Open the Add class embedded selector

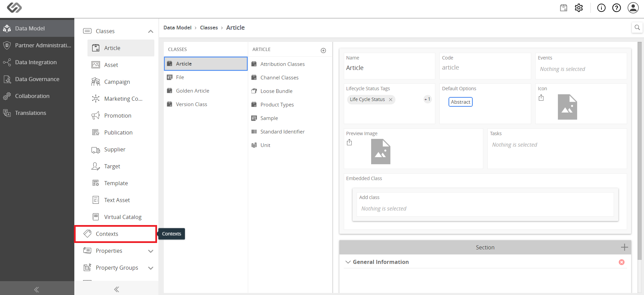pos(485,204)
